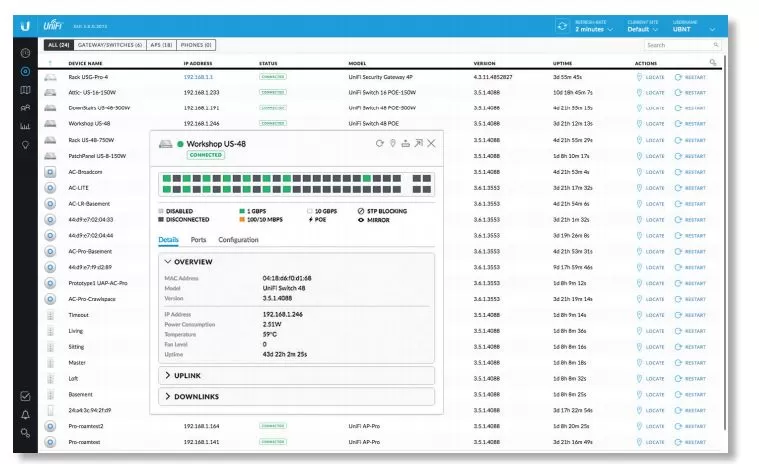
Task: Select the All (24) filter tab
Action: coord(59,45)
